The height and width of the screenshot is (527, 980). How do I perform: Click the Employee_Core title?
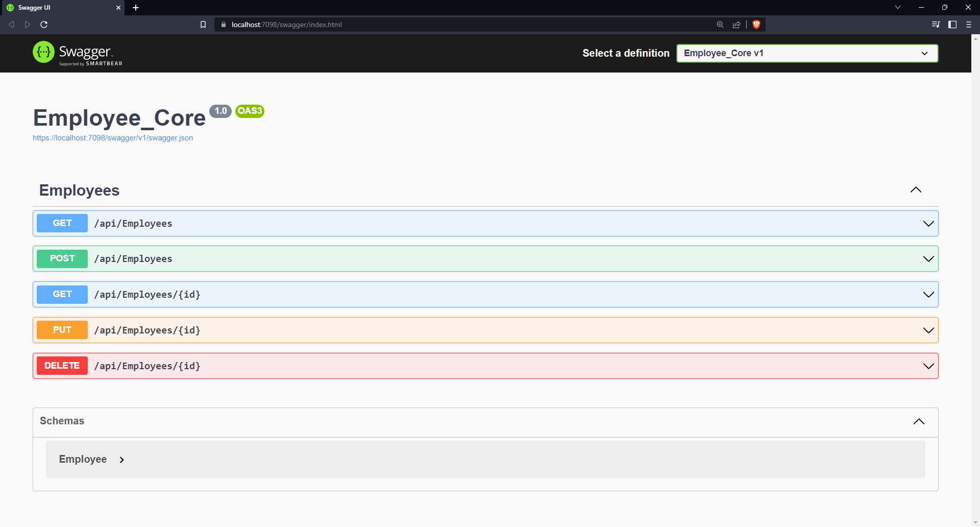coord(119,118)
